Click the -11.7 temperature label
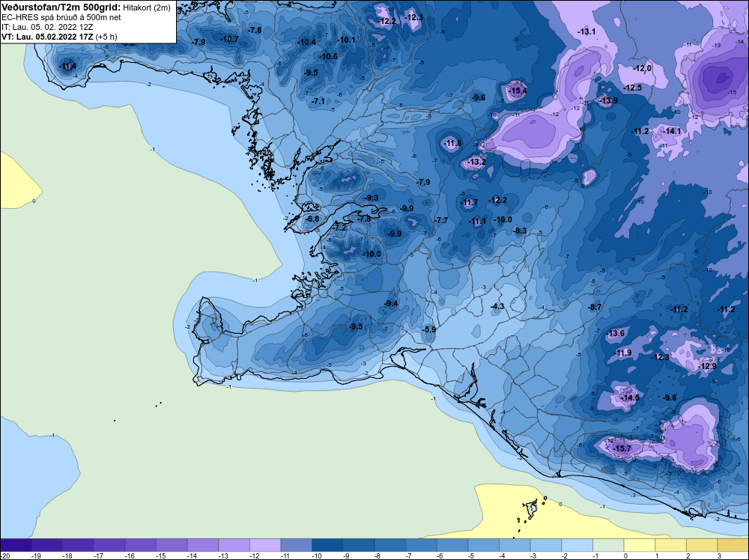 pyautogui.click(x=469, y=202)
